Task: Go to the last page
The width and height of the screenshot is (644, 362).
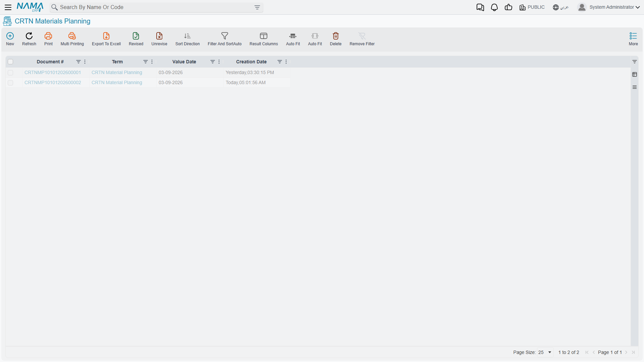Action: point(633,352)
